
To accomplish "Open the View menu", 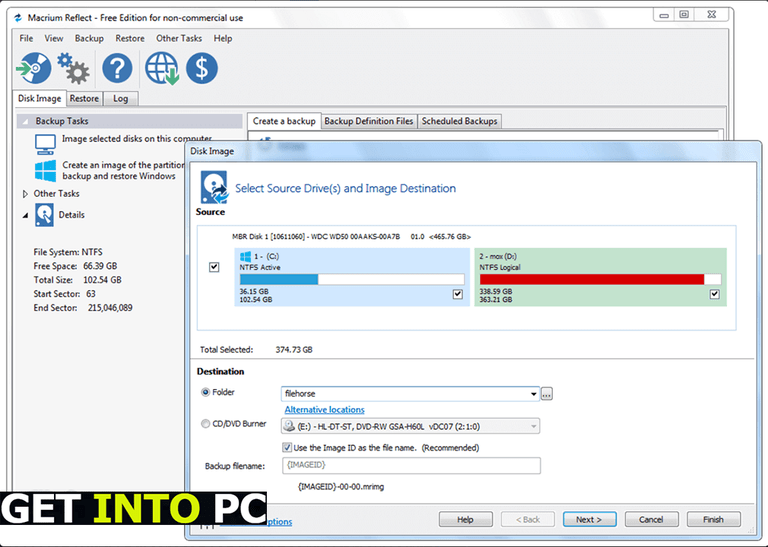I will click(53, 38).
